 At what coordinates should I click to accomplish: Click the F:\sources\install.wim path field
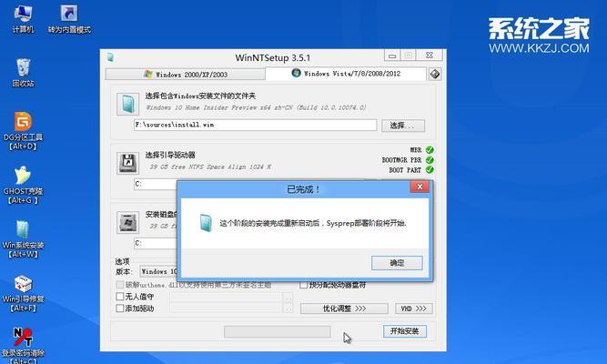click(255, 125)
